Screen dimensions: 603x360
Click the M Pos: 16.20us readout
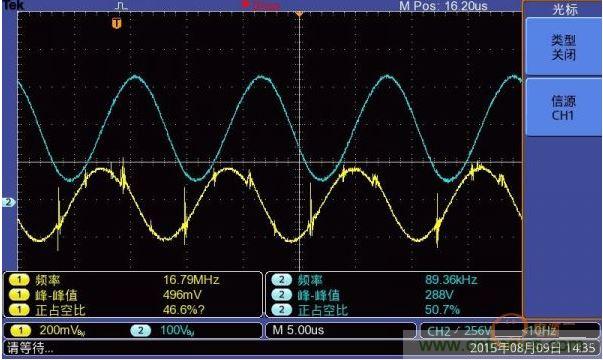pyautogui.click(x=443, y=6)
